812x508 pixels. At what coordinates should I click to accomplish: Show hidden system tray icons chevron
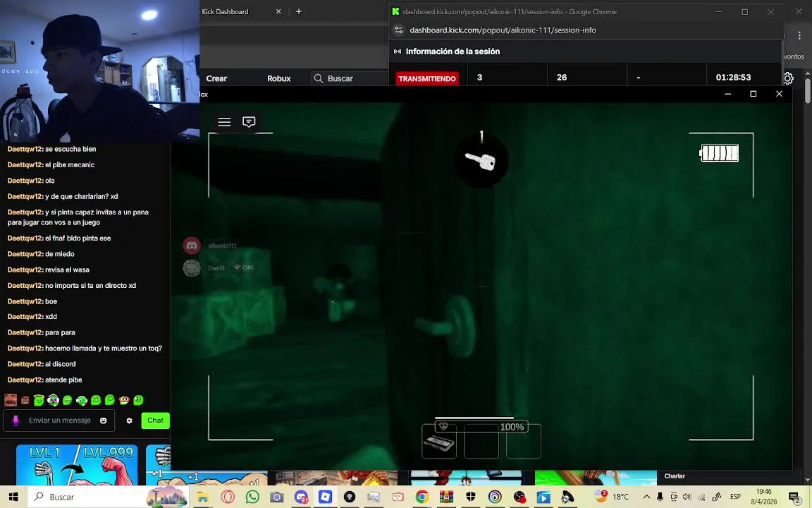[x=646, y=497]
